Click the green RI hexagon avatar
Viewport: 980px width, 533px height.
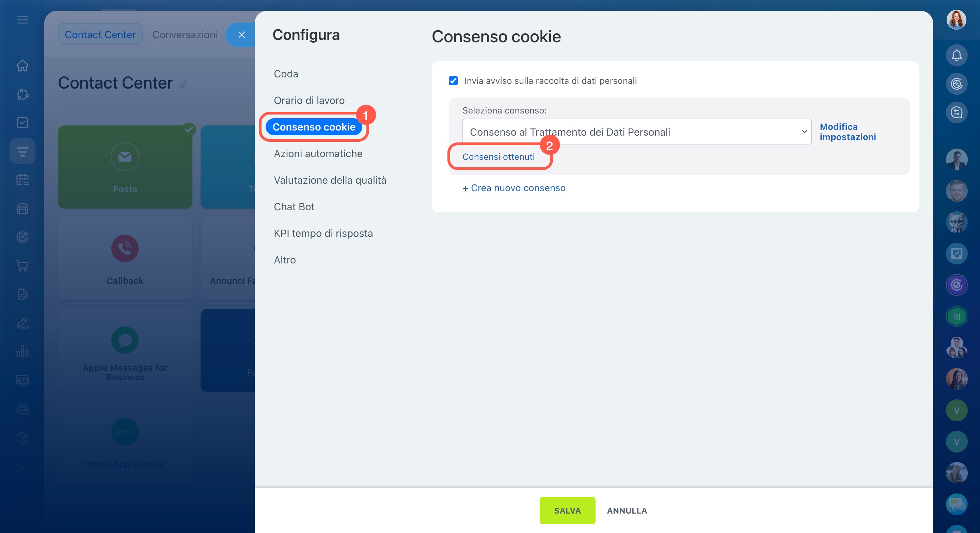coord(957,316)
